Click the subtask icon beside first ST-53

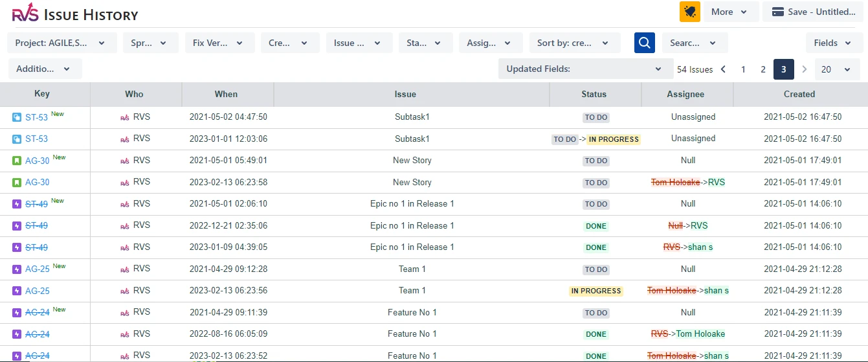coord(17,117)
